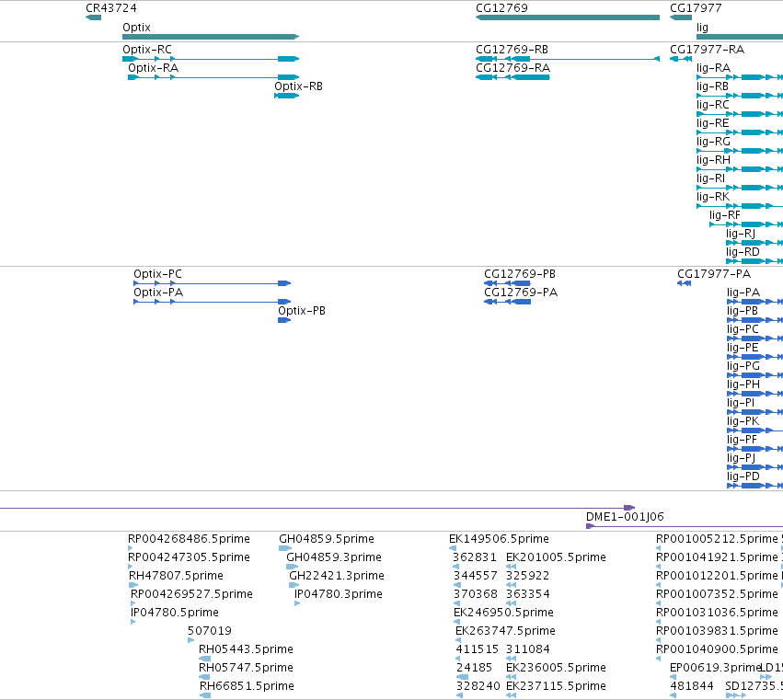
Task: Select transcript CG12769-RA
Action: (x=512, y=77)
